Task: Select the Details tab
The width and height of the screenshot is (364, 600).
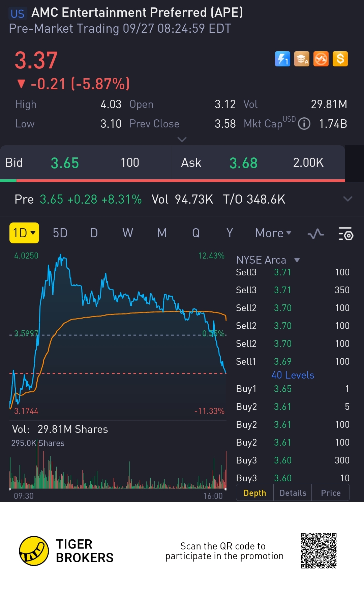Action: point(293,493)
